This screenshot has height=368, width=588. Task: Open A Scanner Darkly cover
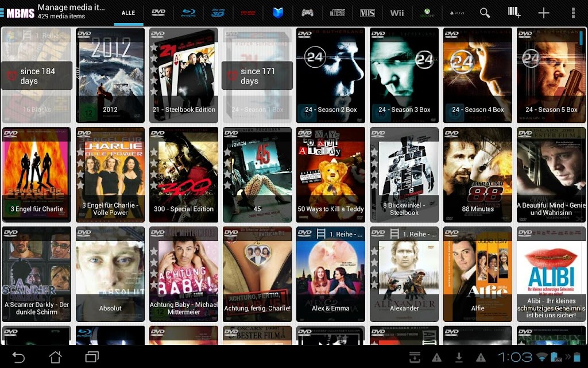pos(37,274)
